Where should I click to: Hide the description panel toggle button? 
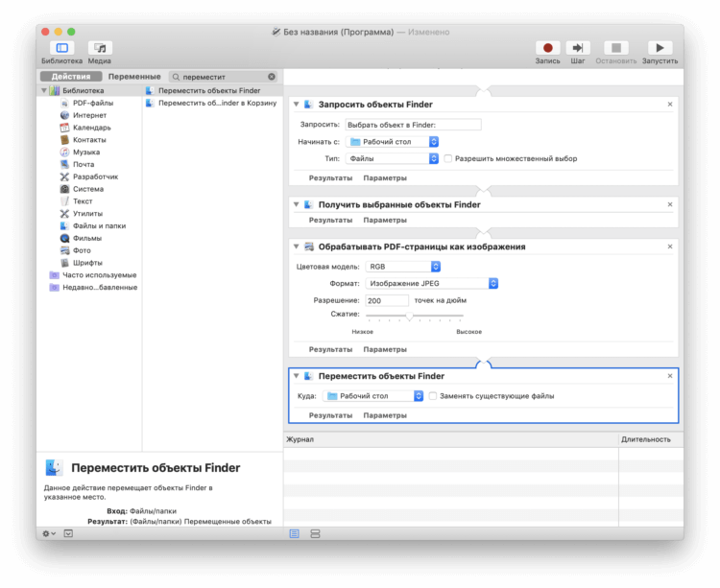coord(68,533)
